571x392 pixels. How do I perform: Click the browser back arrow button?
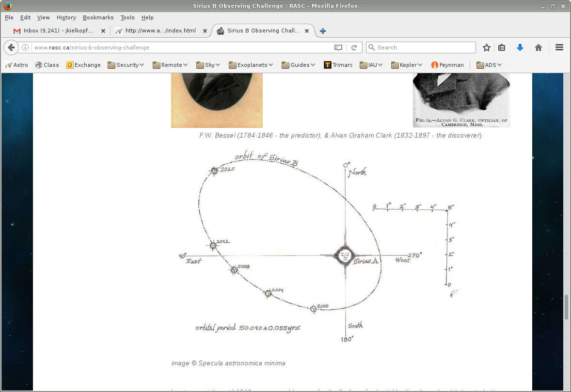point(11,47)
